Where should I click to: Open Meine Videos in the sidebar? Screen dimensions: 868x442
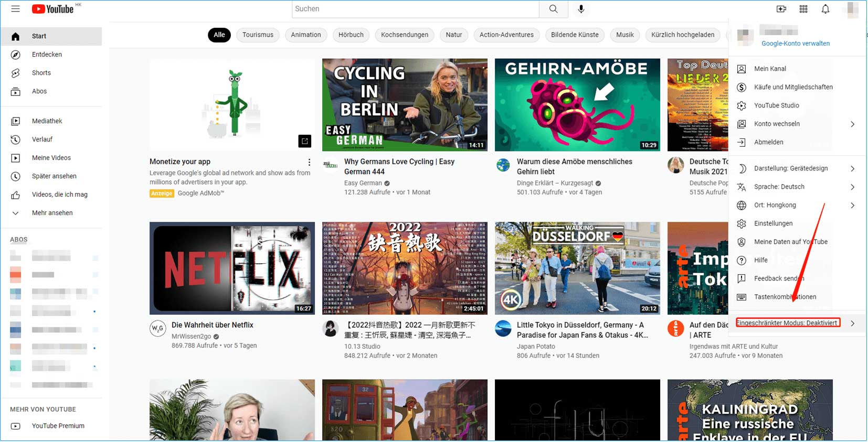[x=51, y=158]
